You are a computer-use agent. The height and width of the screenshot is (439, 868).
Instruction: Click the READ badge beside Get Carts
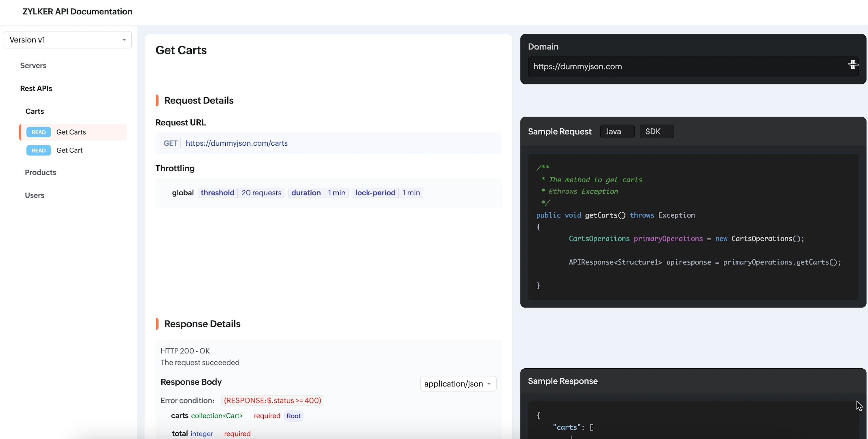39,132
